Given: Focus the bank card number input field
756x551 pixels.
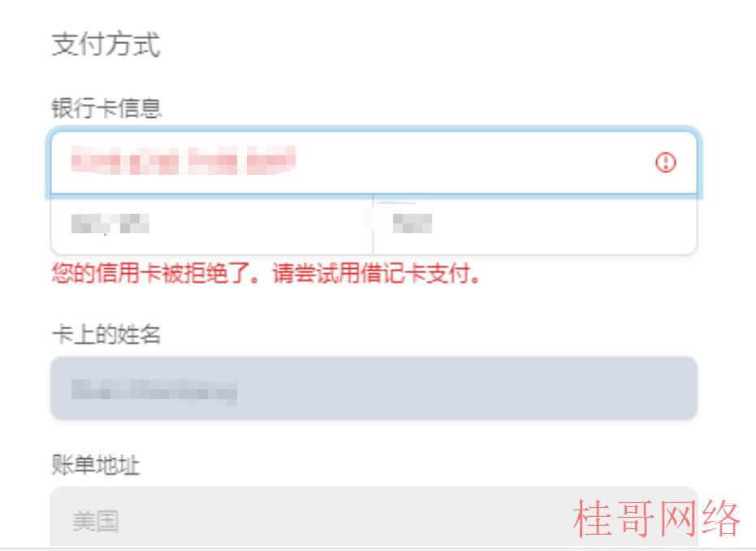Looking at the screenshot, I should 374,162.
